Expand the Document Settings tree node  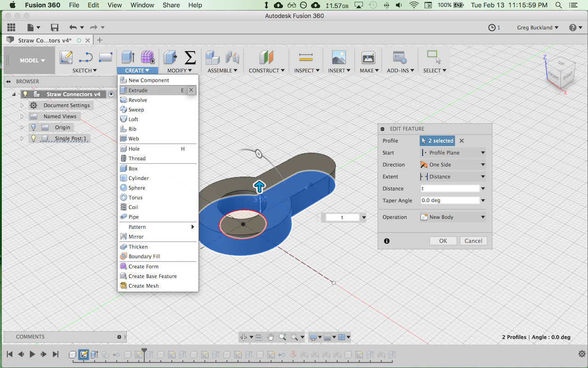coord(22,105)
